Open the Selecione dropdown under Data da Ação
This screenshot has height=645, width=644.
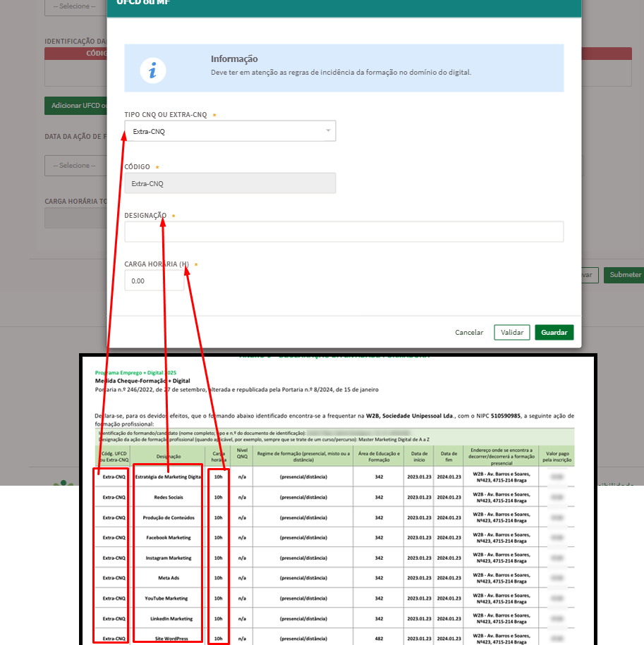(x=75, y=166)
